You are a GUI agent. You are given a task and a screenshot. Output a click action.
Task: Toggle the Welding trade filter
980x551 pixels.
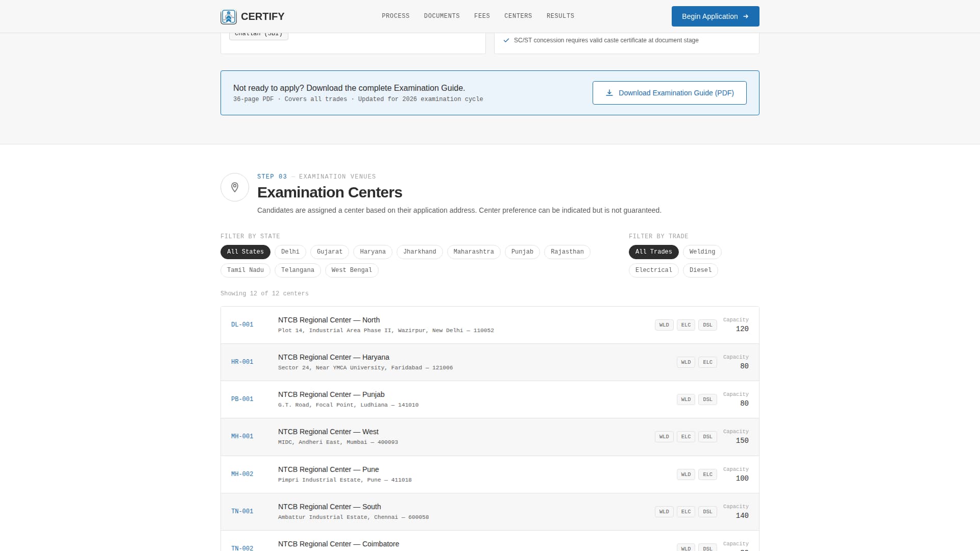(702, 252)
